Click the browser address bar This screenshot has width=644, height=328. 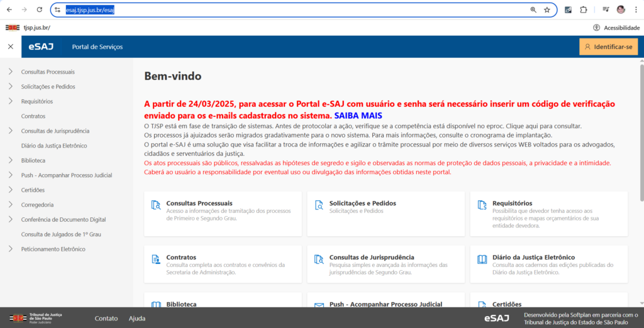[296, 10]
